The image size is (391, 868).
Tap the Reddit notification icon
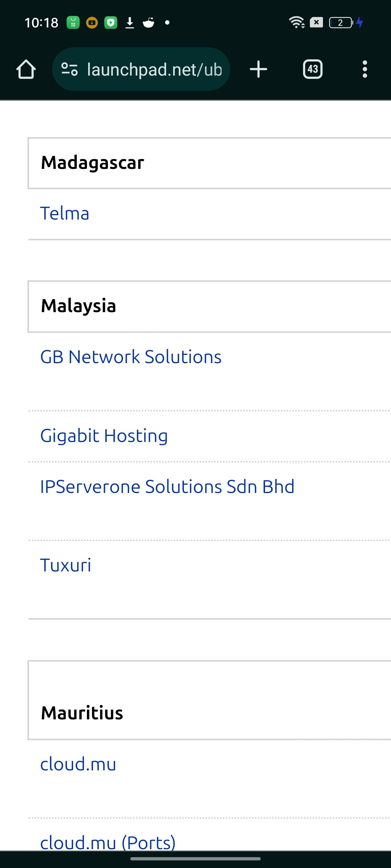[x=149, y=22]
